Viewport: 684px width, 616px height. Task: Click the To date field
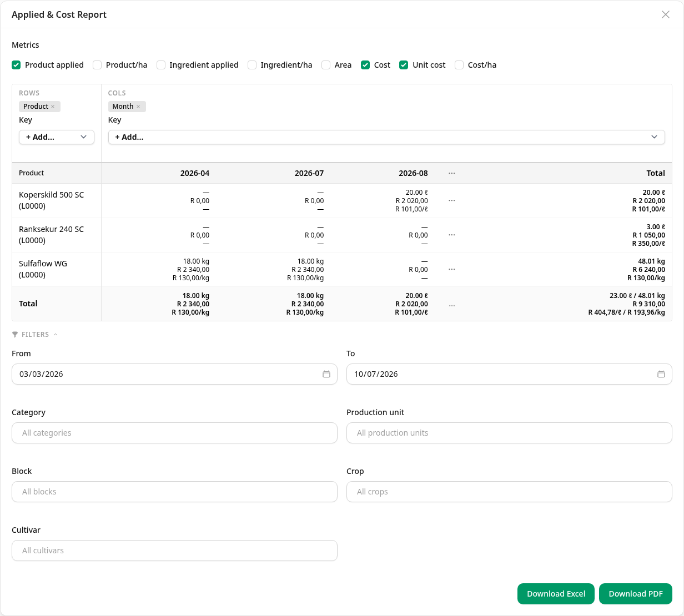pyautogui.click(x=509, y=374)
